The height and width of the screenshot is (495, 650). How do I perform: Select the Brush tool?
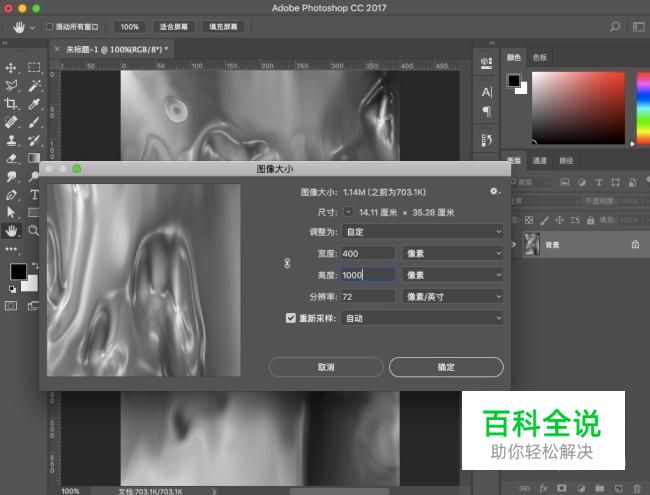[34, 122]
